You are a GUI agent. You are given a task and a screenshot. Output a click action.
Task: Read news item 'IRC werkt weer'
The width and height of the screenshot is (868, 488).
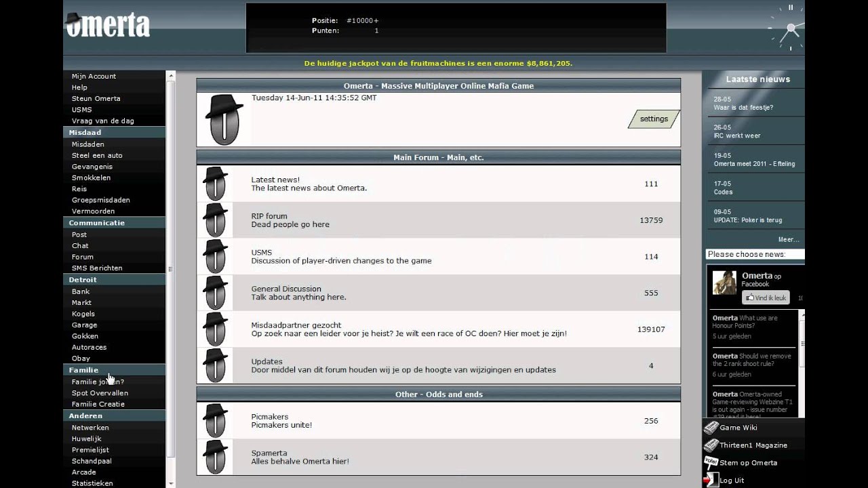pos(737,136)
